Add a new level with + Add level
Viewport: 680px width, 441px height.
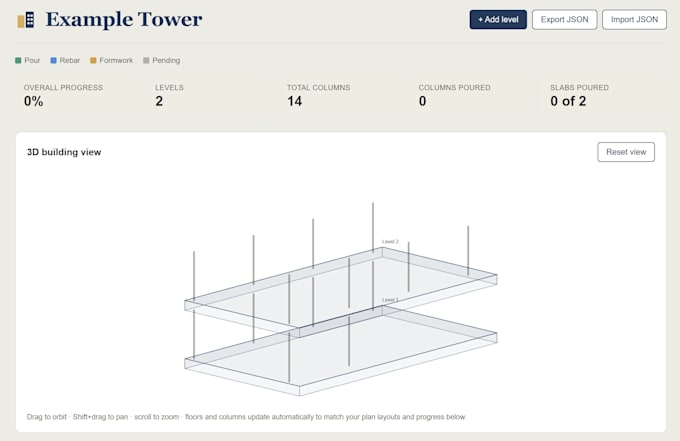[498, 20]
